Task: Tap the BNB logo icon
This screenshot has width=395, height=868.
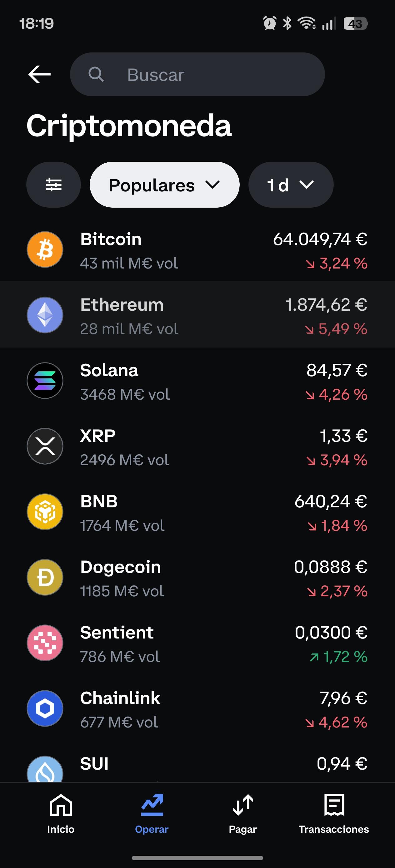Action: point(45,511)
